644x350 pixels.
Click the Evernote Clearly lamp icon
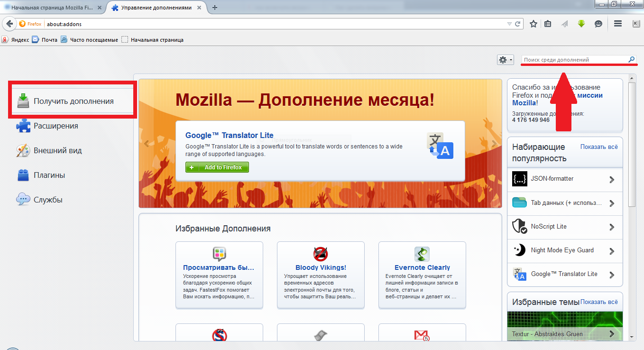[422, 254]
